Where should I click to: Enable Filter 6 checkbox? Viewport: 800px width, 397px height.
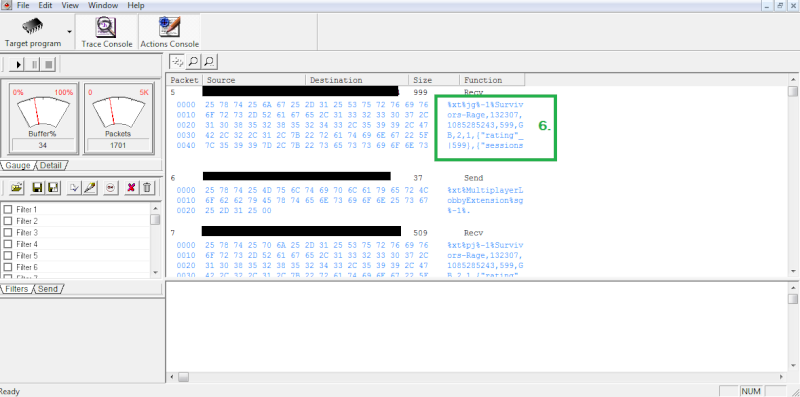tap(8, 267)
